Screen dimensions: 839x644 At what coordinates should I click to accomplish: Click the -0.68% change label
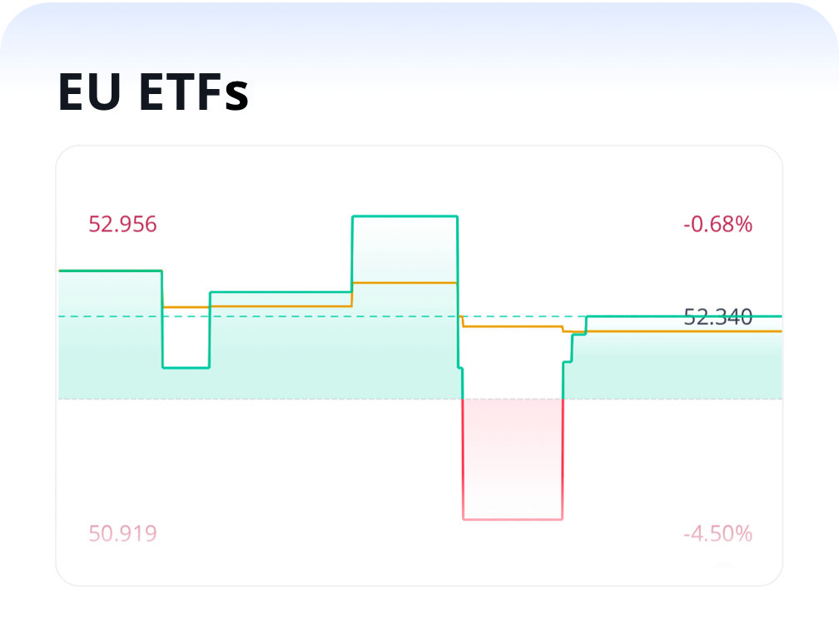tap(717, 225)
